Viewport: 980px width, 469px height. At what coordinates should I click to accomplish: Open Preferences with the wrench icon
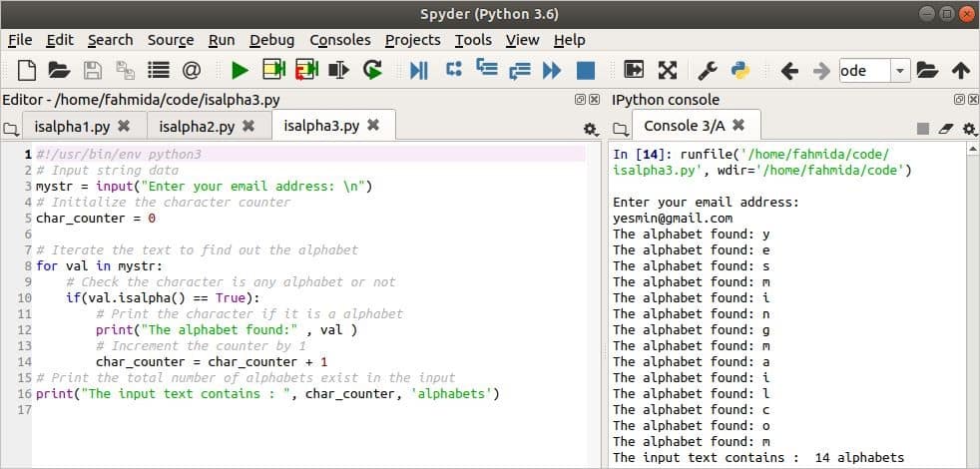point(707,71)
